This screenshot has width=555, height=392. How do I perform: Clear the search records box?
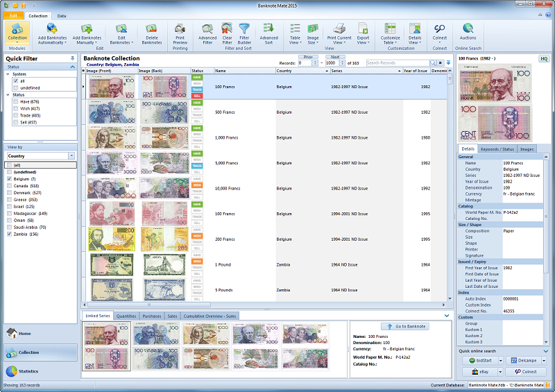tap(440, 62)
